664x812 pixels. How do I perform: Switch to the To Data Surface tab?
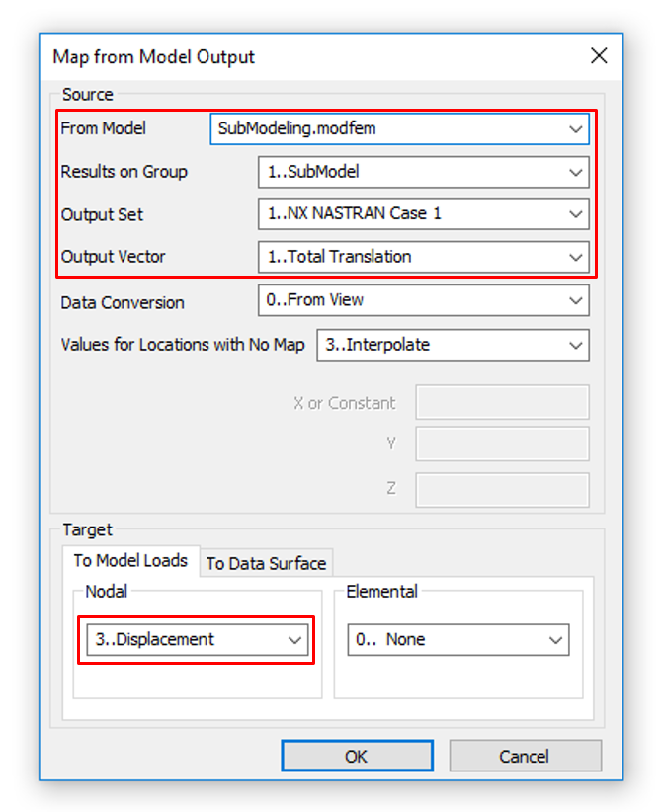coord(266,563)
